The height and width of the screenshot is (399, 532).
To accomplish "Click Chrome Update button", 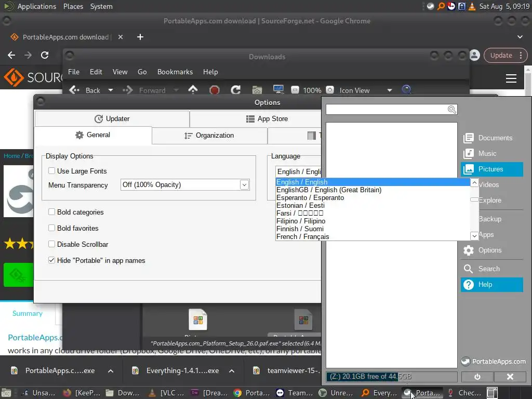I will [505, 55].
